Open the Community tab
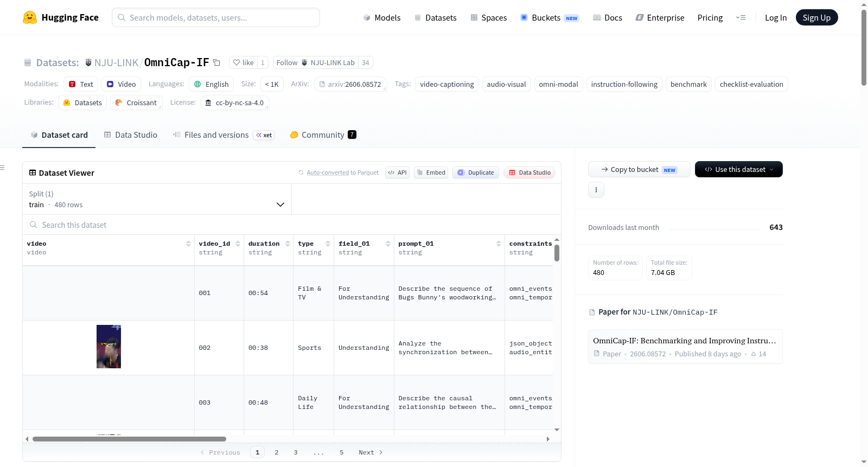Screen dimensions: 868x467 tap(323, 135)
